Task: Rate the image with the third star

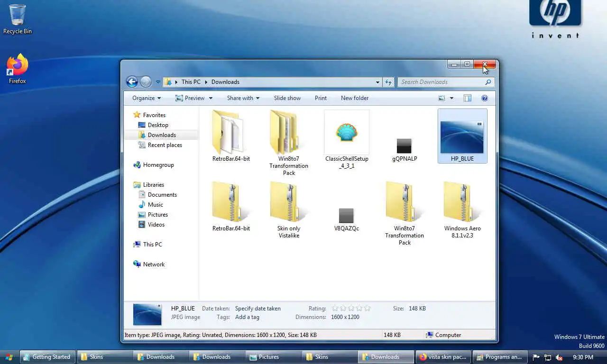Action: pos(351,308)
